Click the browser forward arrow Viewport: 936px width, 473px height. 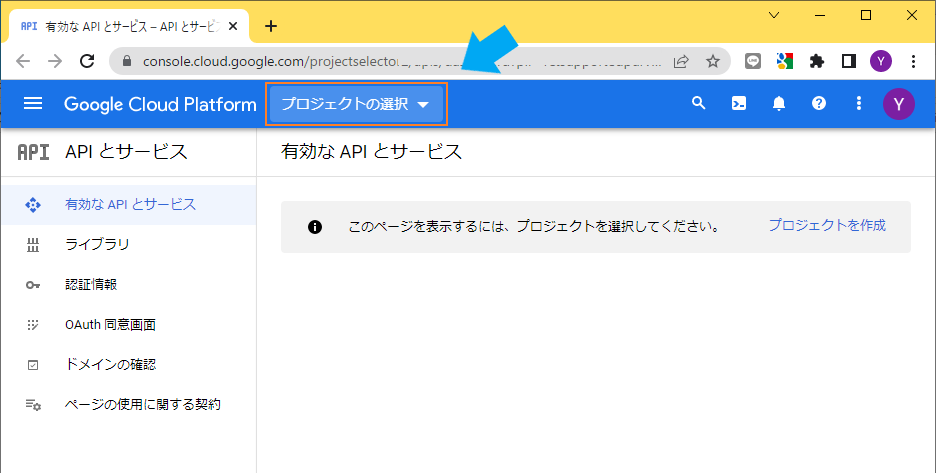(55, 61)
